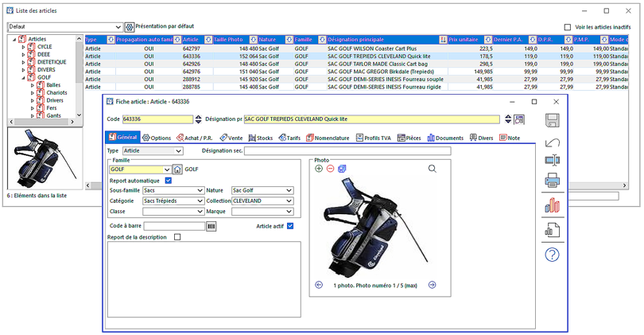Click the save floppy disk icon
Screen dimensions: 644x335
pyautogui.click(x=553, y=120)
